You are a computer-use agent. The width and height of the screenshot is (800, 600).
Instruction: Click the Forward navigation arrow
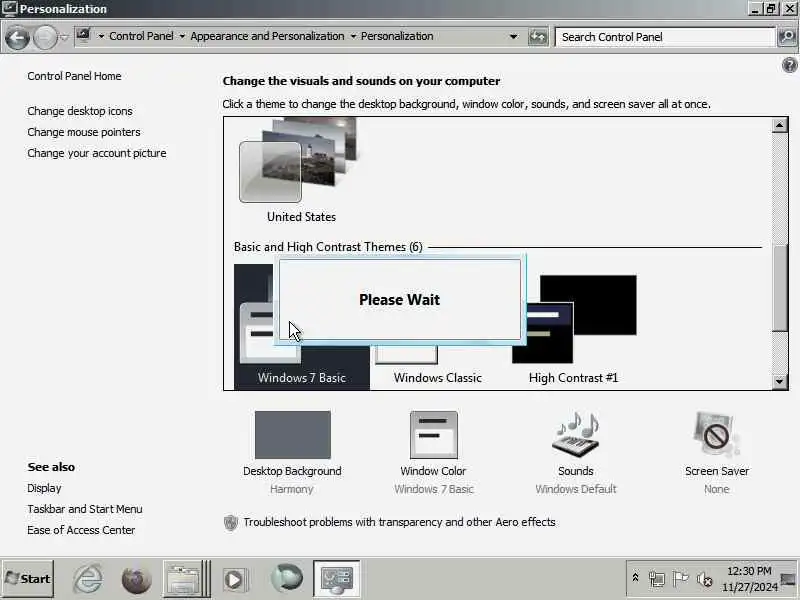click(x=45, y=38)
